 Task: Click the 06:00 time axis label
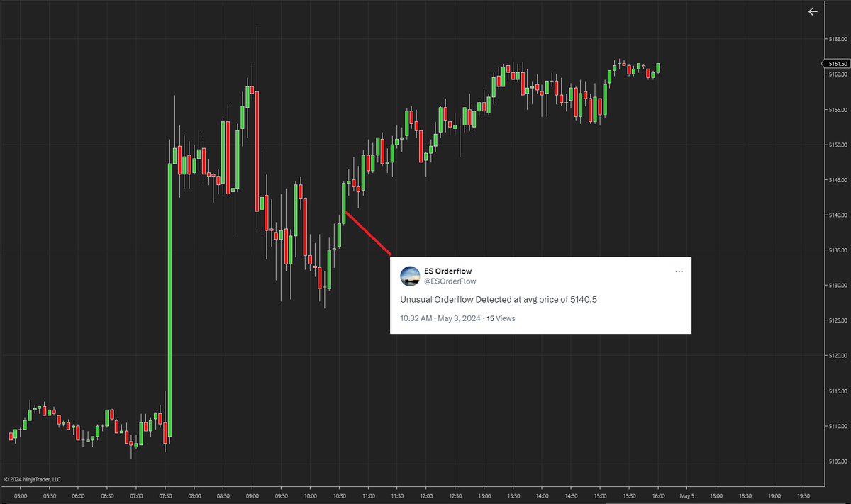pyautogui.click(x=78, y=496)
